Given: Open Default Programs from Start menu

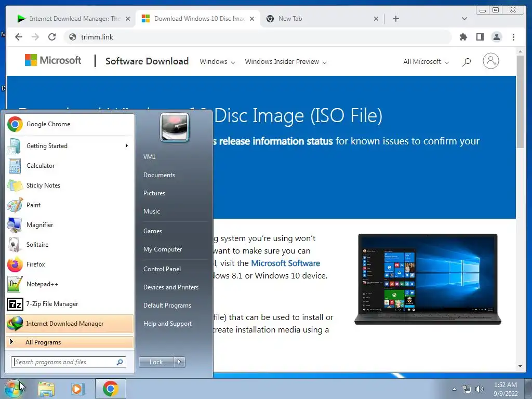Looking at the screenshot, I should [x=174, y=305].
